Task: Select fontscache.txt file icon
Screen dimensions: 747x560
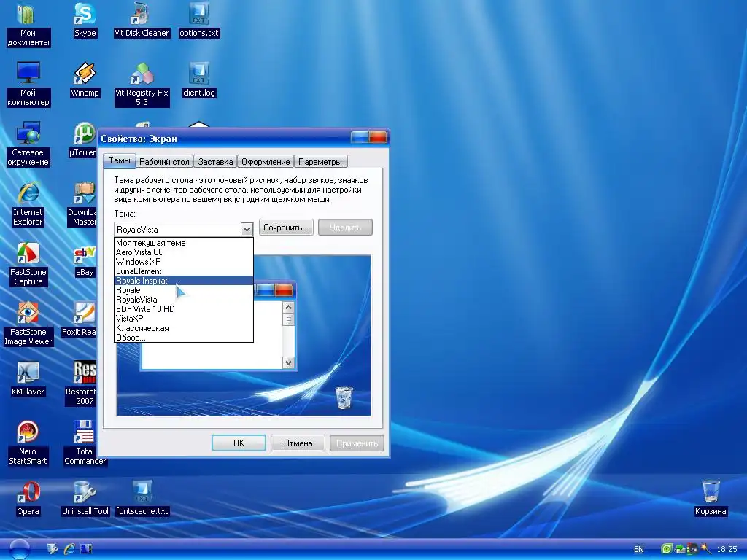Action: 142,499
